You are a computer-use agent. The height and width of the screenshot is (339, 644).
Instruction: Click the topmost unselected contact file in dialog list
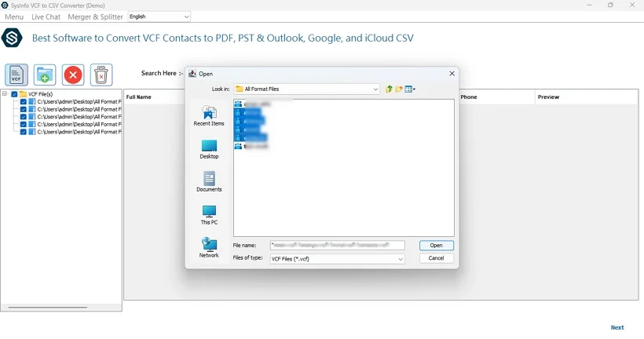253,104
